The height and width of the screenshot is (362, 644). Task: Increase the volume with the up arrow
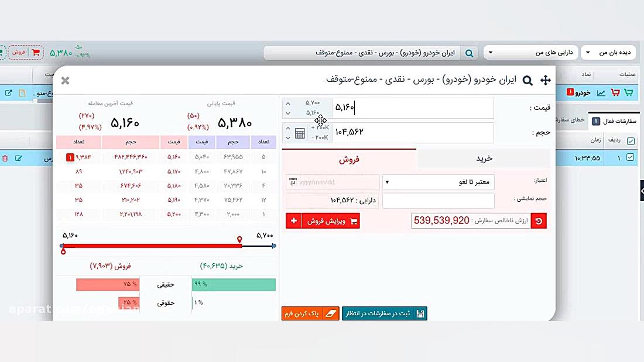pos(288,129)
